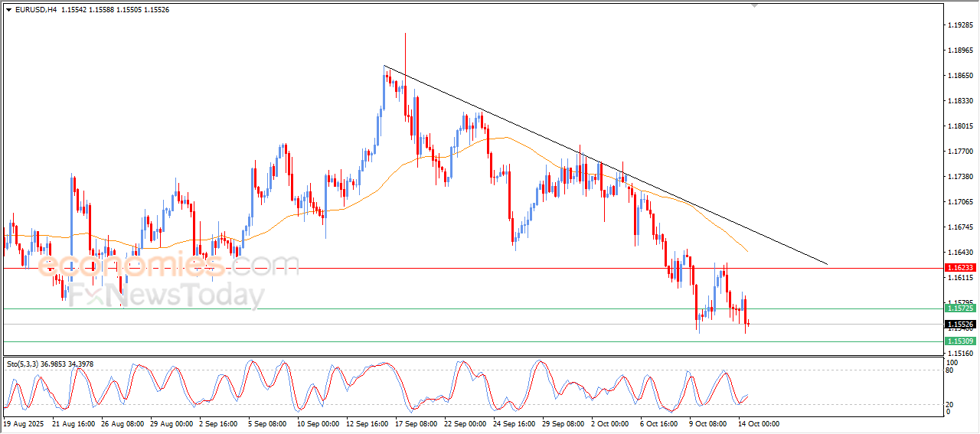Click the red horizontal resistance line

click(472, 269)
